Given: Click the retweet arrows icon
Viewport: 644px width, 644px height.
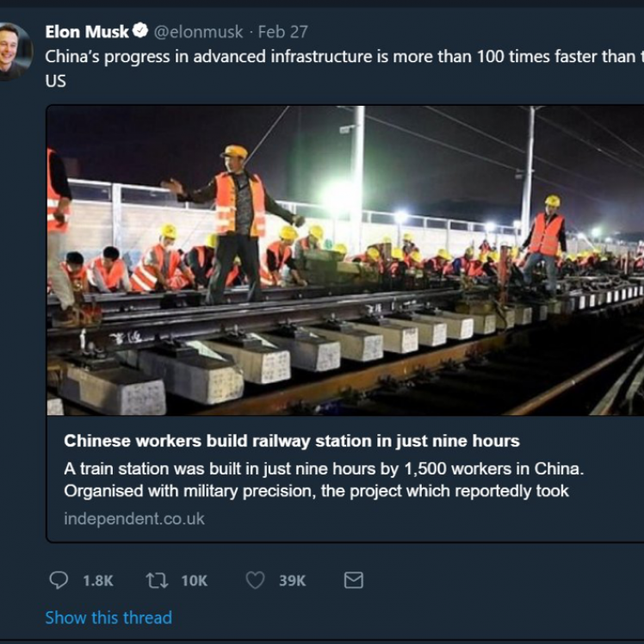Looking at the screenshot, I should pos(157,580).
